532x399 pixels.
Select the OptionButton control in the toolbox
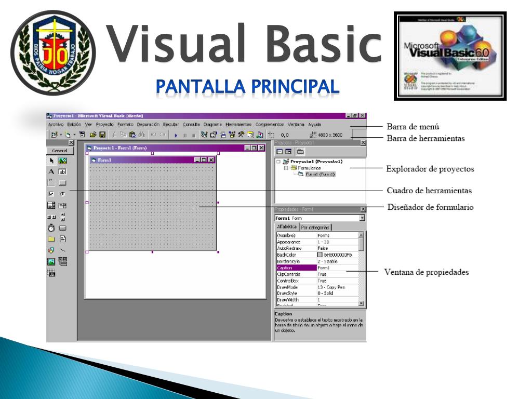[x=63, y=194]
